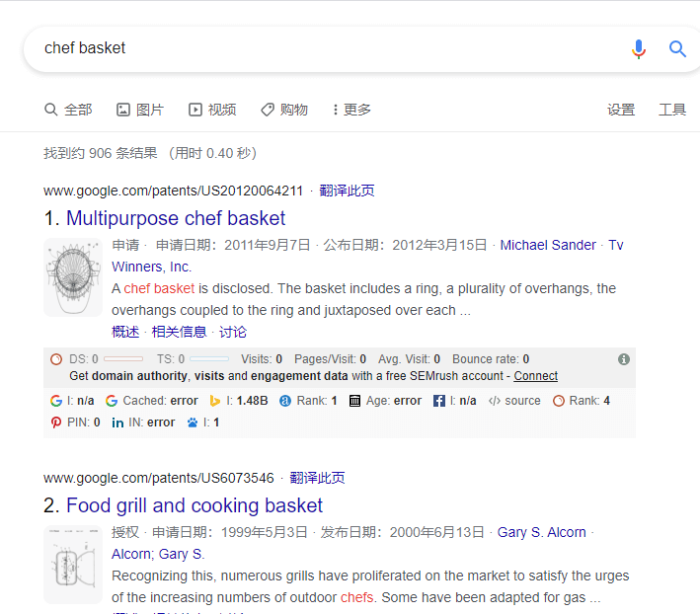Click the Pinterest PIN icon
700x614 pixels.
[x=56, y=422]
